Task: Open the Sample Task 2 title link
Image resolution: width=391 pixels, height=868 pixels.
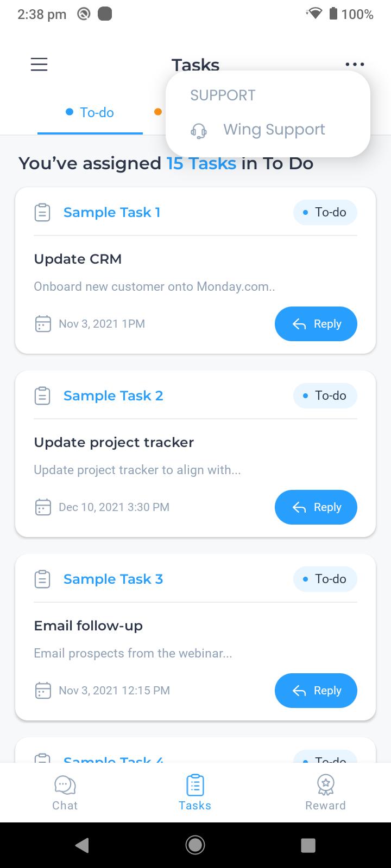Action: (x=113, y=395)
